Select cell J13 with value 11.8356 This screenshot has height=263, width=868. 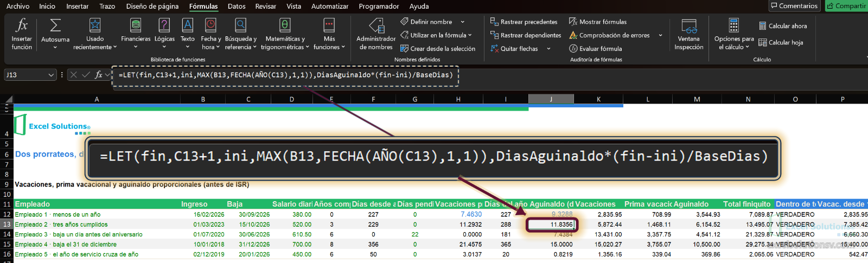click(551, 224)
